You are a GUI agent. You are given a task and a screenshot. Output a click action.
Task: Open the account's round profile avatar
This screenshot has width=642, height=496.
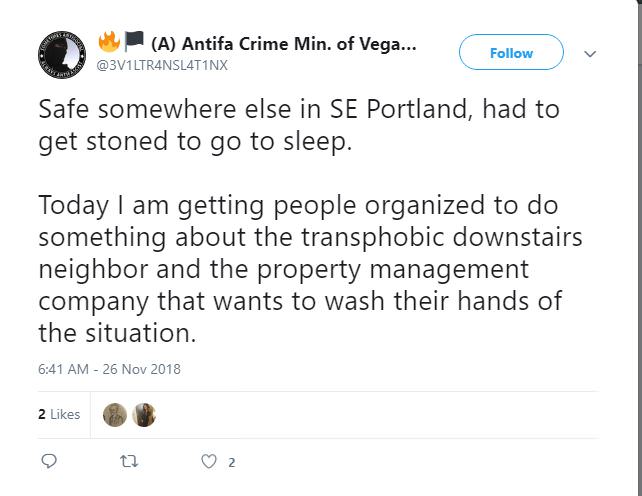tap(62, 54)
